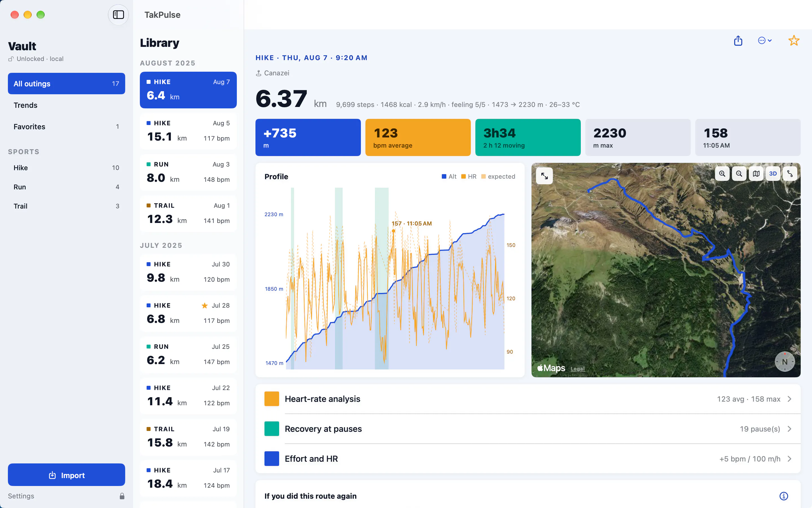Click the info icon beside route again section

point(784,496)
